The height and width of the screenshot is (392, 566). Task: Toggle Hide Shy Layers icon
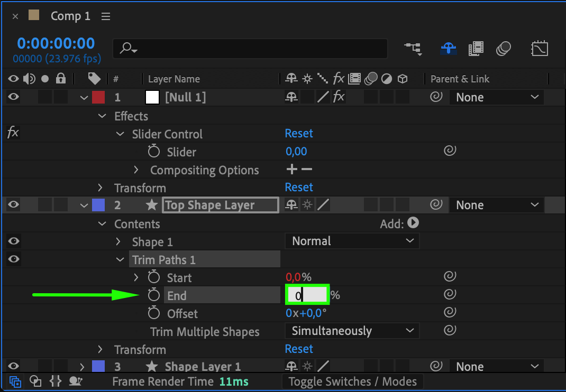tap(449, 49)
